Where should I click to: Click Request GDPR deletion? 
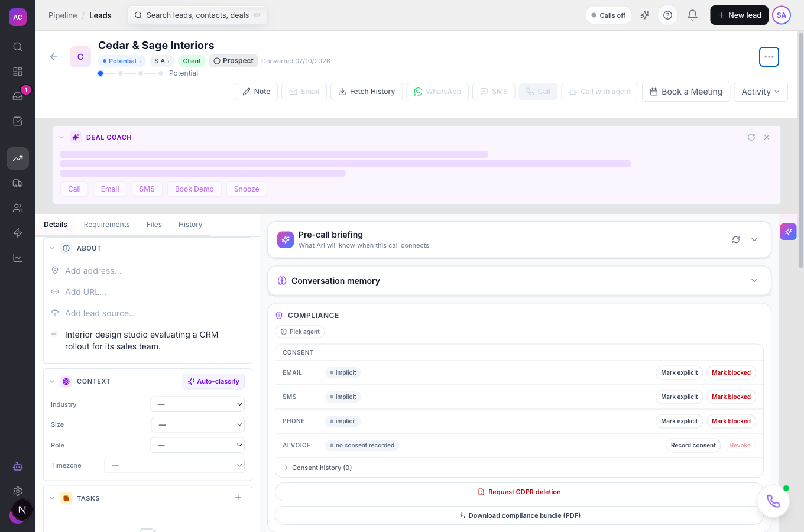point(519,492)
